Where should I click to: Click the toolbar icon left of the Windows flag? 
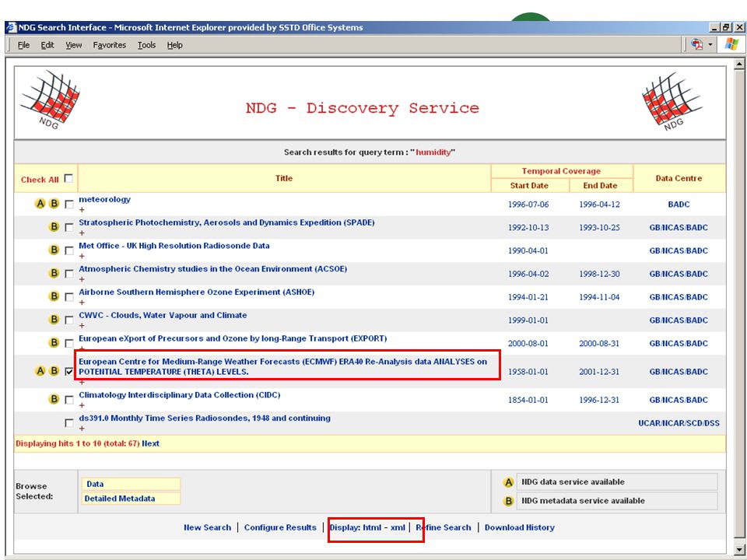697,44
